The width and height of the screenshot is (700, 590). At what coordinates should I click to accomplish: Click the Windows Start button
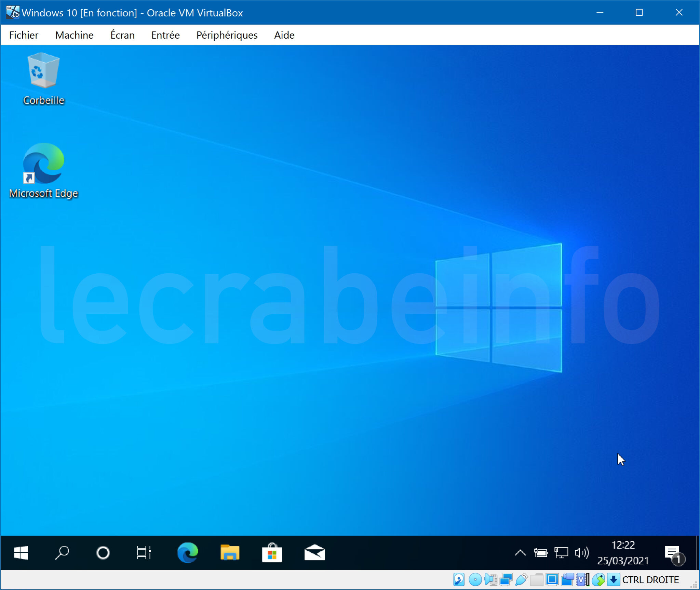tap(21, 552)
